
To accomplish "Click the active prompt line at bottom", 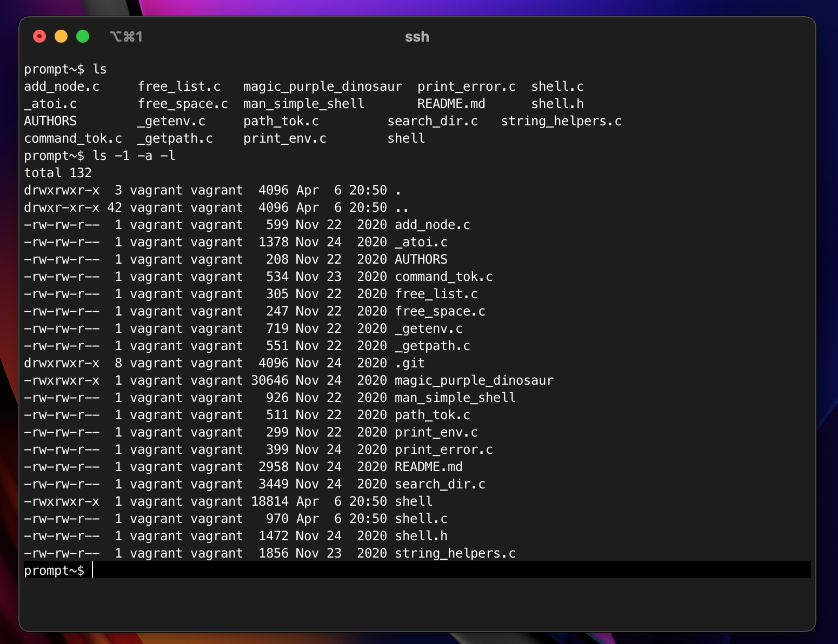I will tap(417, 570).
